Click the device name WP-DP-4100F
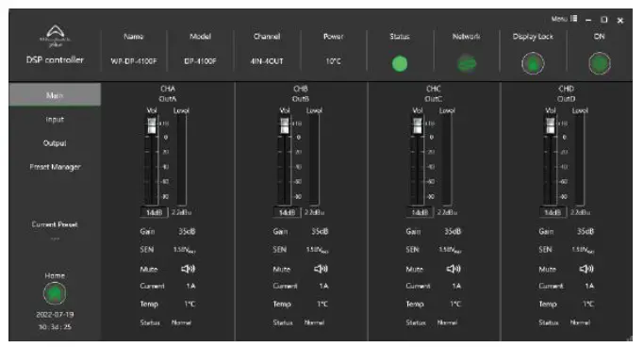644x347 pixels. (134, 61)
